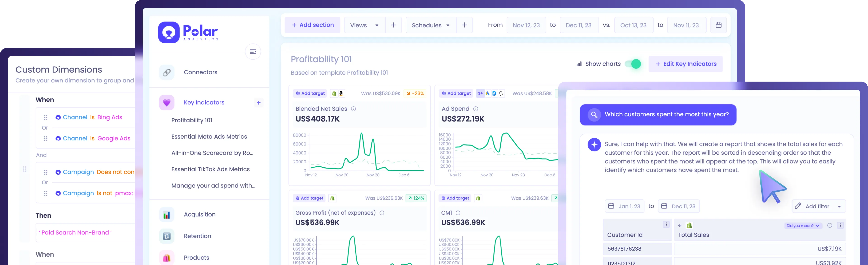
Task: Open the Products shopping bag icon
Action: (x=166, y=258)
